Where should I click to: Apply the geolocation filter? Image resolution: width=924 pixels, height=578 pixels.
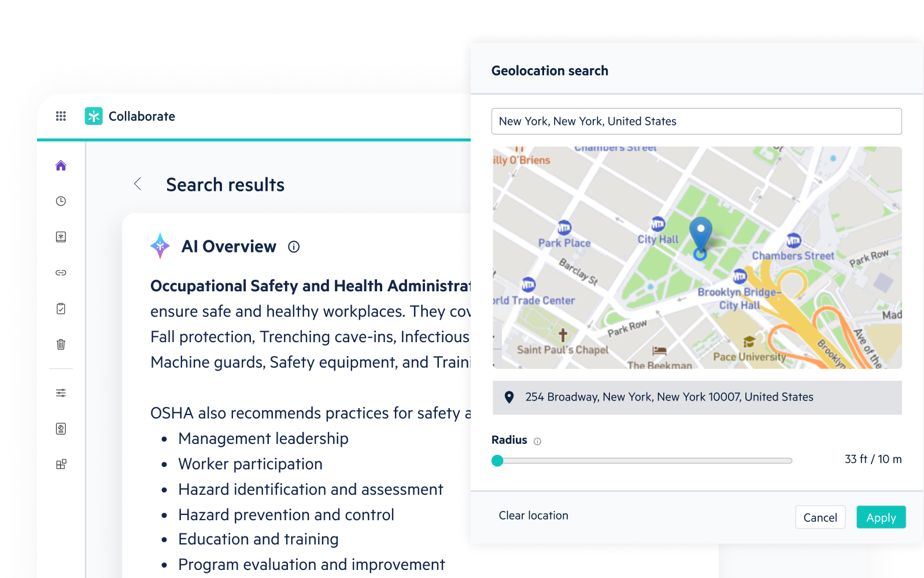[881, 517]
